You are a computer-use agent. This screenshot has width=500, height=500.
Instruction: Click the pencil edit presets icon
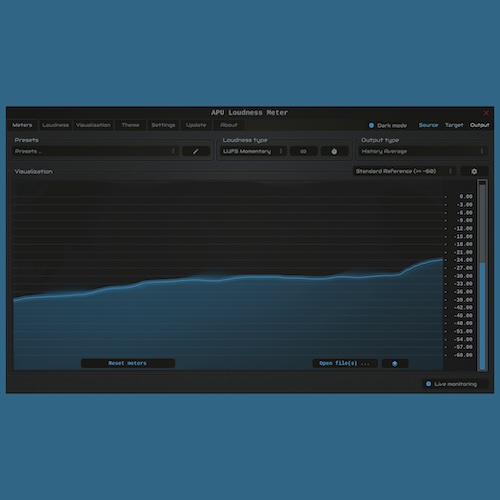[196, 151]
